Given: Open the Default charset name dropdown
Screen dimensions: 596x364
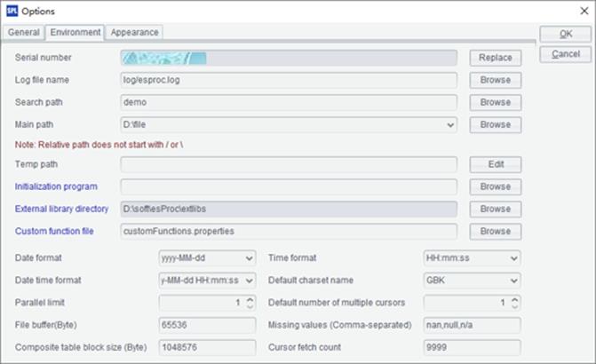Looking at the screenshot, I should [514, 281].
